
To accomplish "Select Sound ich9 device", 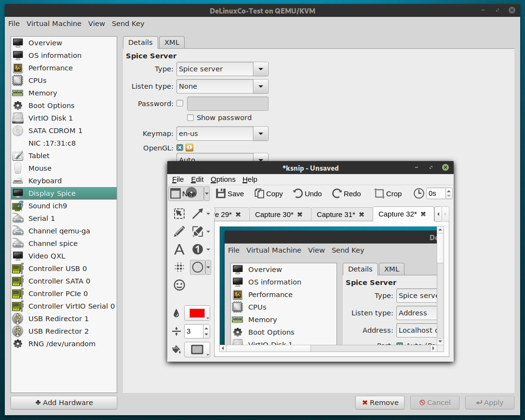I will pyautogui.click(x=64, y=205).
